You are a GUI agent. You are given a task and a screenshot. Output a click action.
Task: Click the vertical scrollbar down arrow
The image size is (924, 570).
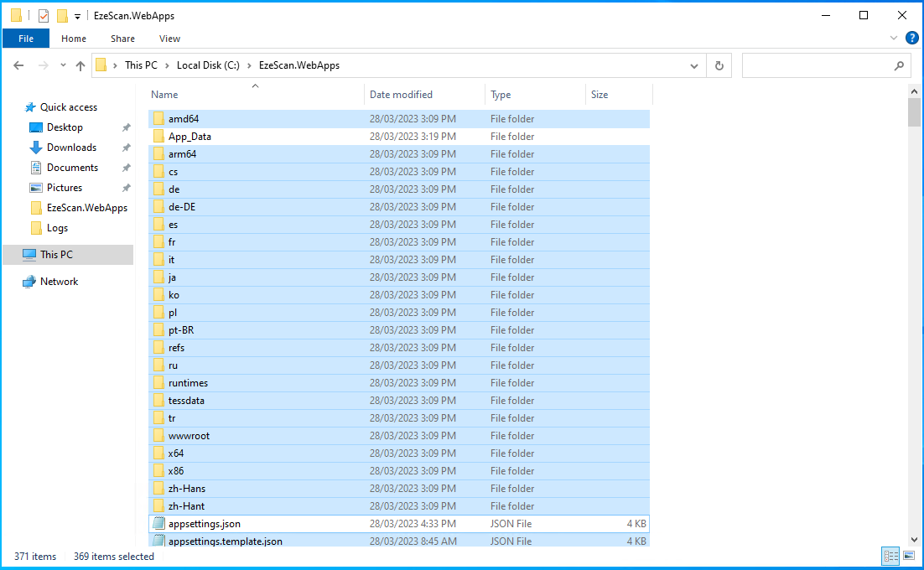coord(914,539)
